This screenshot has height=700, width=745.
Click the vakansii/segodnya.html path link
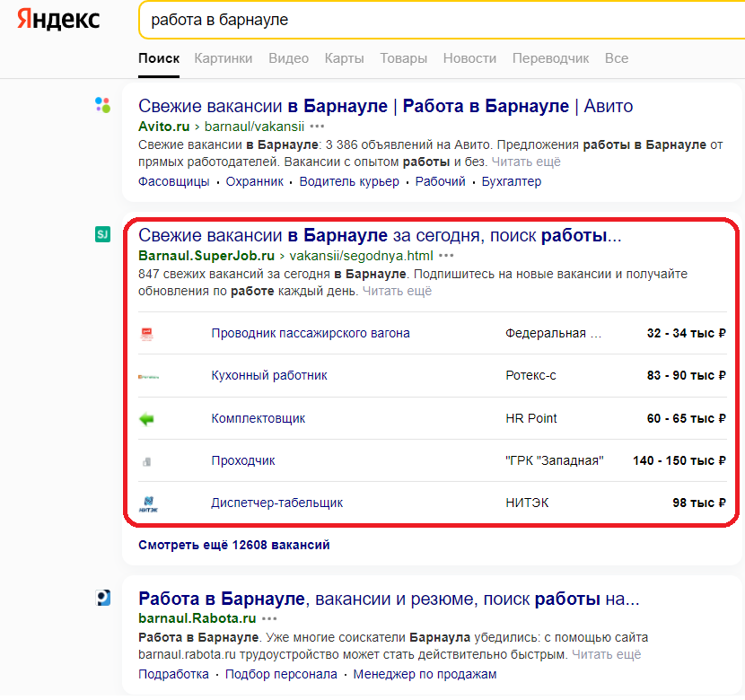(x=361, y=256)
